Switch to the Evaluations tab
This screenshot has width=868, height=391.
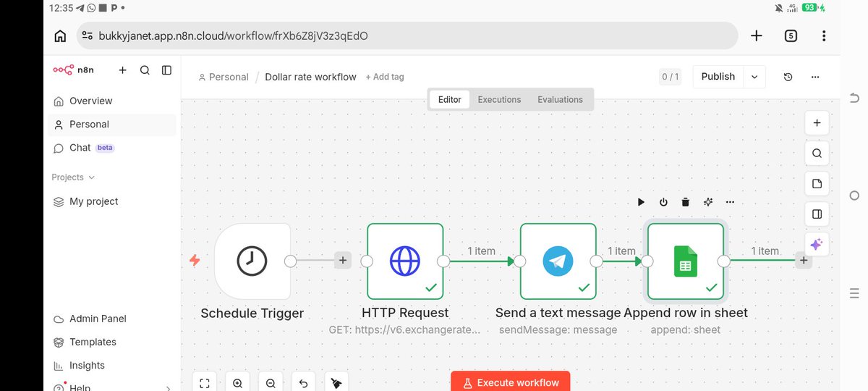[x=560, y=100]
